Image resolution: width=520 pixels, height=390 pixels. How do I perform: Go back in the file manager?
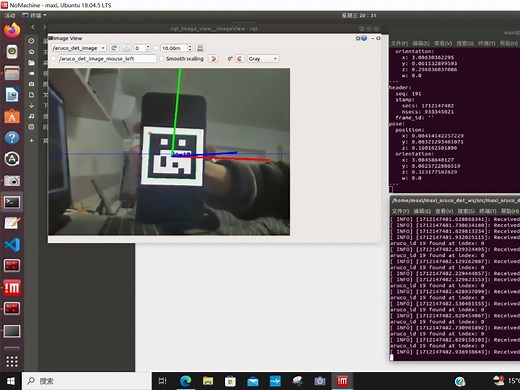pos(33,27)
